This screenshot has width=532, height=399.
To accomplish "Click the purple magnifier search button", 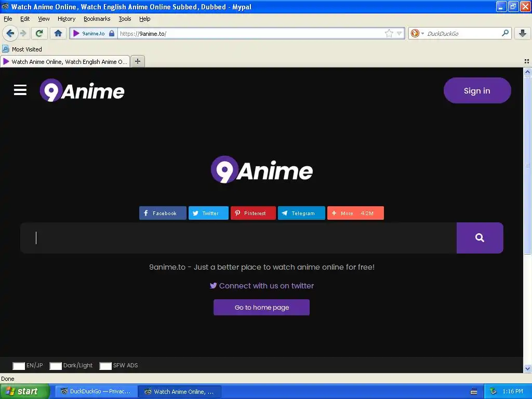I will pyautogui.click(x=480, y=238).
